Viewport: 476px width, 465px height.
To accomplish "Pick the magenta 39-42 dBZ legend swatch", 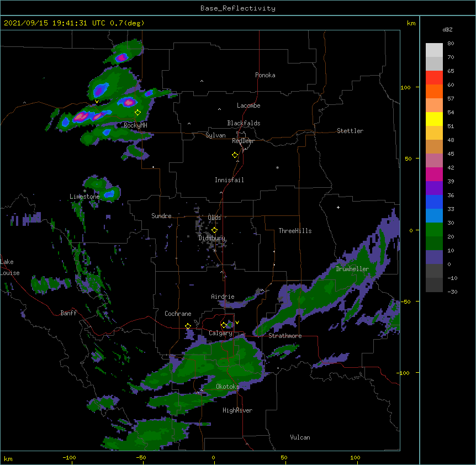I will [434, 174].
